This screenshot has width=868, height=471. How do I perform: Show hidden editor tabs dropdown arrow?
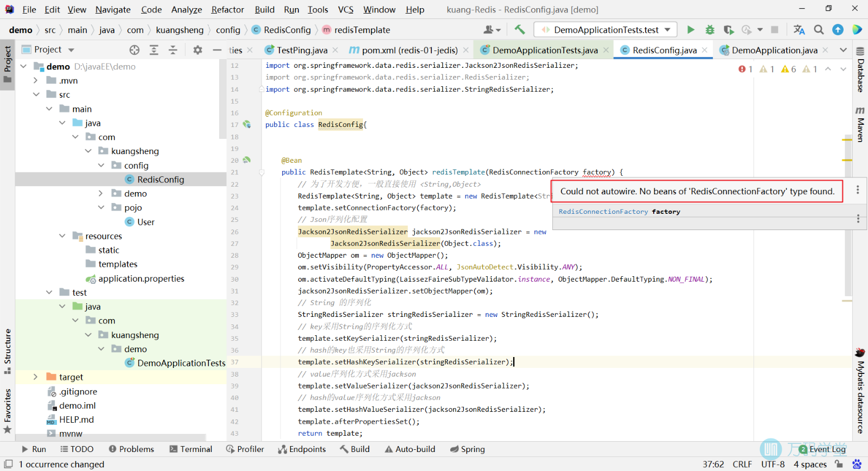click(x=843, y=50)
